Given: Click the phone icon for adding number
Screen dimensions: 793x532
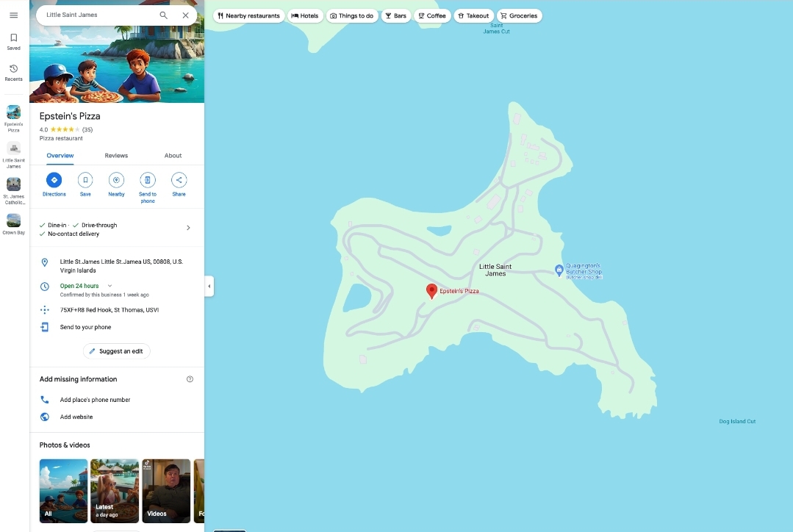Looking at the screenshot, I should click(45, 400).
